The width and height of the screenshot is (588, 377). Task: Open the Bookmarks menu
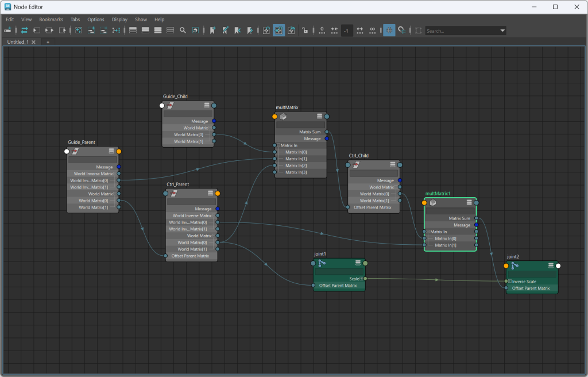point(51,20)
